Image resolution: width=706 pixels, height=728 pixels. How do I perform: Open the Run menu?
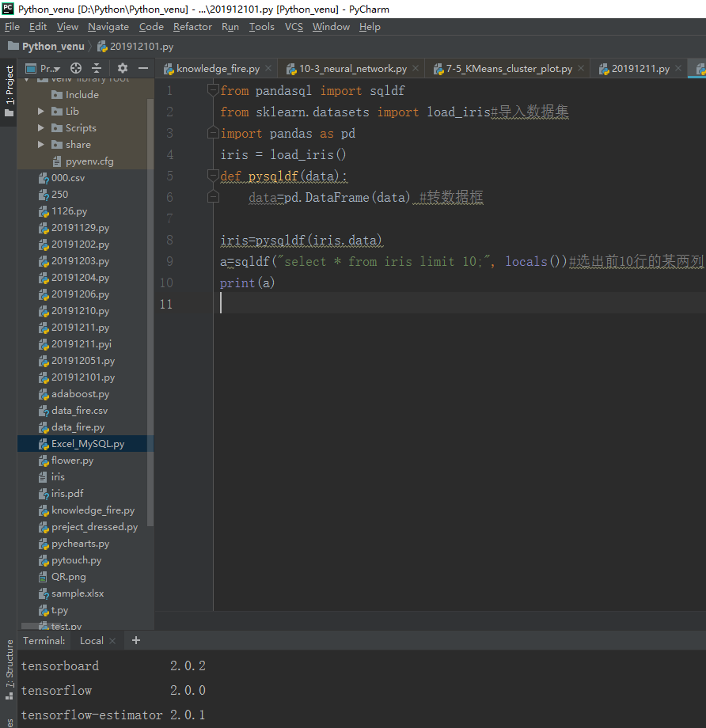pyautogui.click(x=230, y=26)
